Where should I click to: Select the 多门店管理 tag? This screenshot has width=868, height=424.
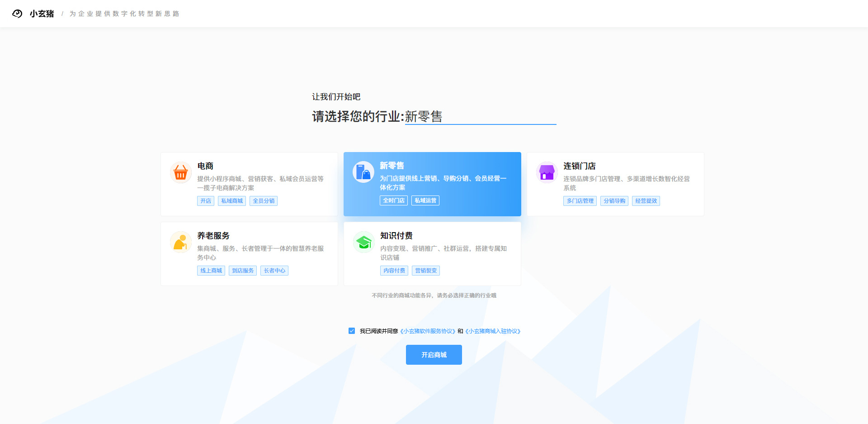tap(580, 201)
